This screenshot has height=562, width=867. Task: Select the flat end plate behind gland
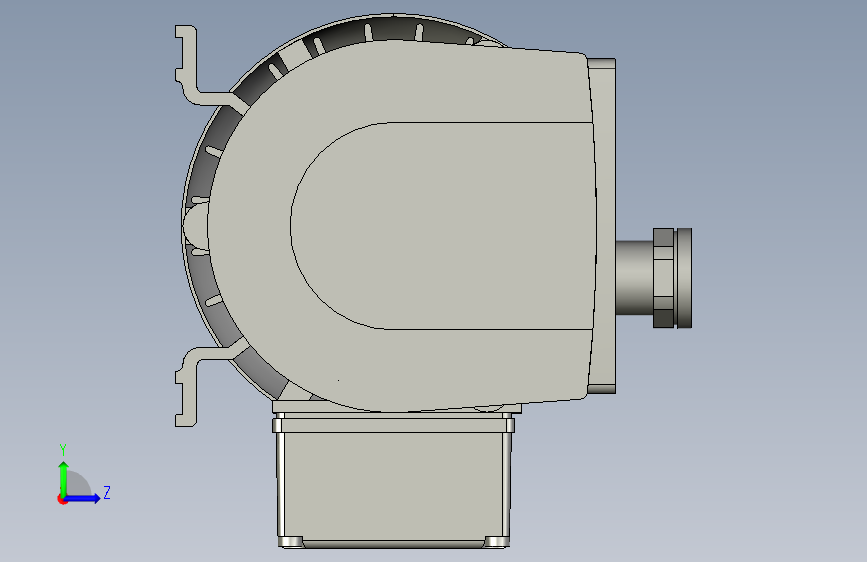[603, 226]
